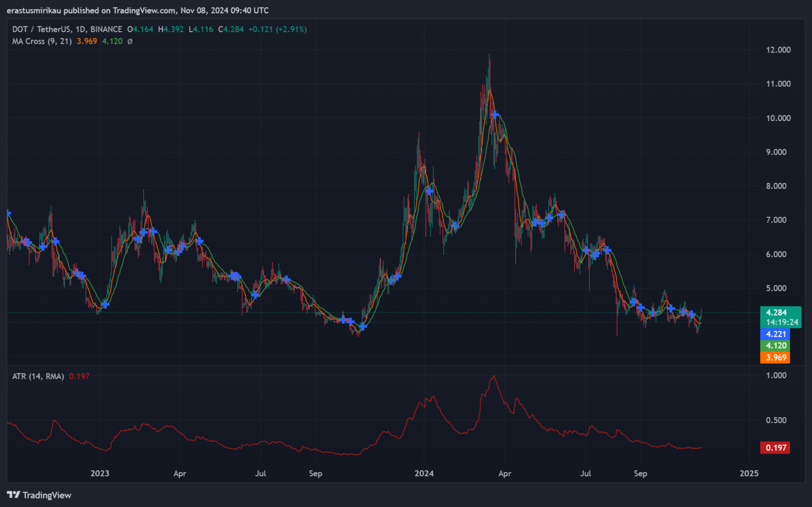The height and width of the screenshot is (507, 812).
Task: Click the open value O4.164
Action: 140,29
